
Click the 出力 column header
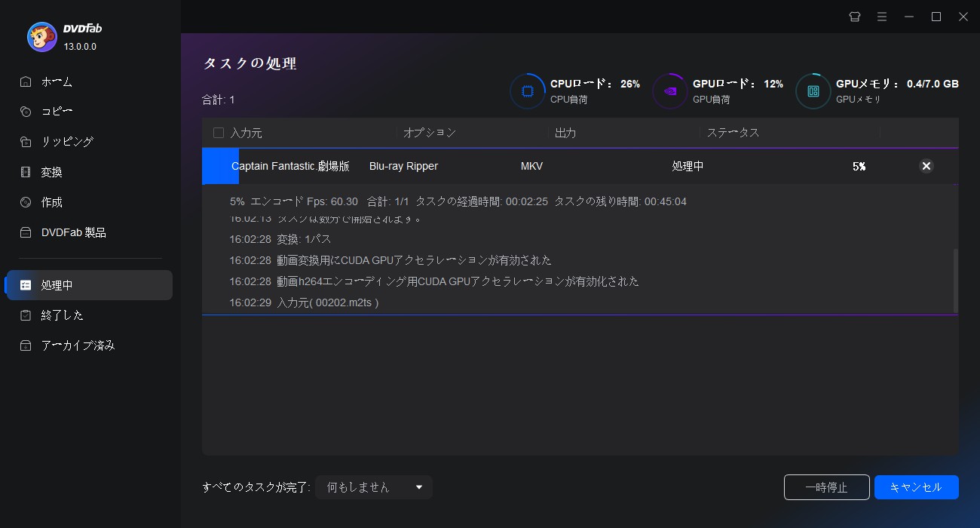(565, 133)
